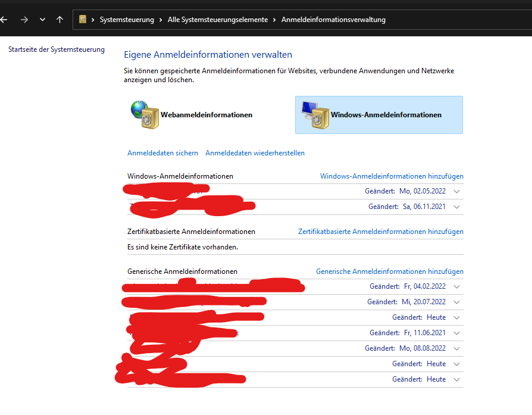Expand the generic credential changed Fr, 04.02.2022
Viewport: 532px width, 415px height.
456,286
